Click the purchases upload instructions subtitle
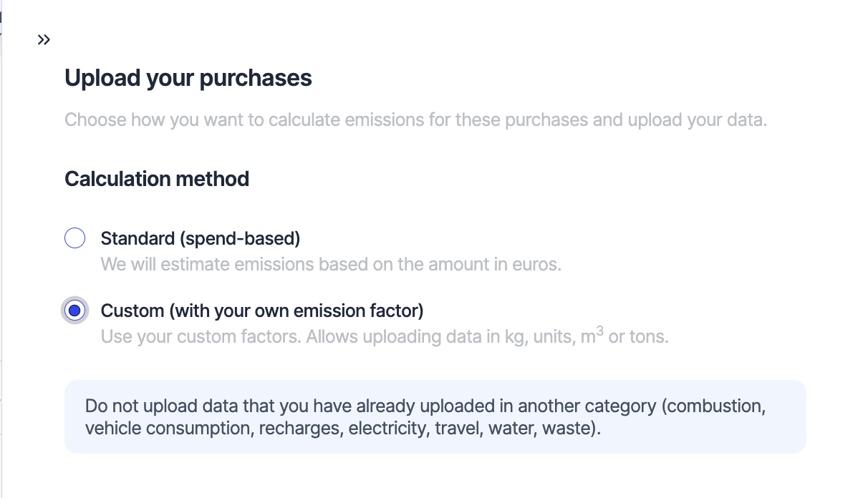The width and height of the screenshot is (868, 498). 415,119
